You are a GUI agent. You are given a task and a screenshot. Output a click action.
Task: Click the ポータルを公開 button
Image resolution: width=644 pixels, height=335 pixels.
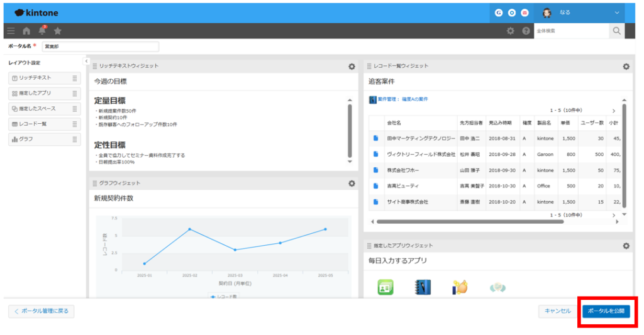[x=606, y=311]
